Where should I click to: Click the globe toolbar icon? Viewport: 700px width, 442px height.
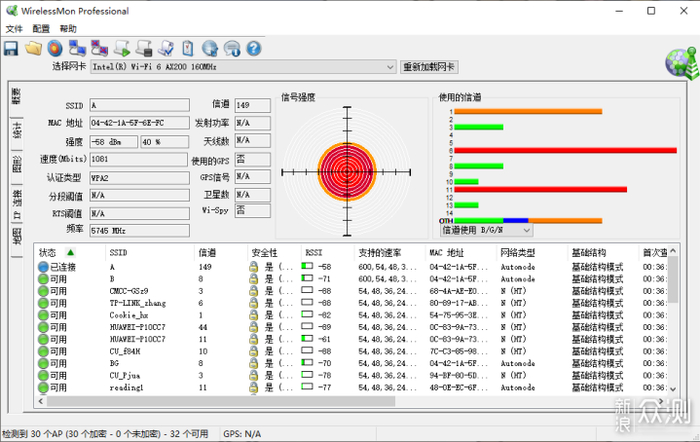tap(210, 48)
